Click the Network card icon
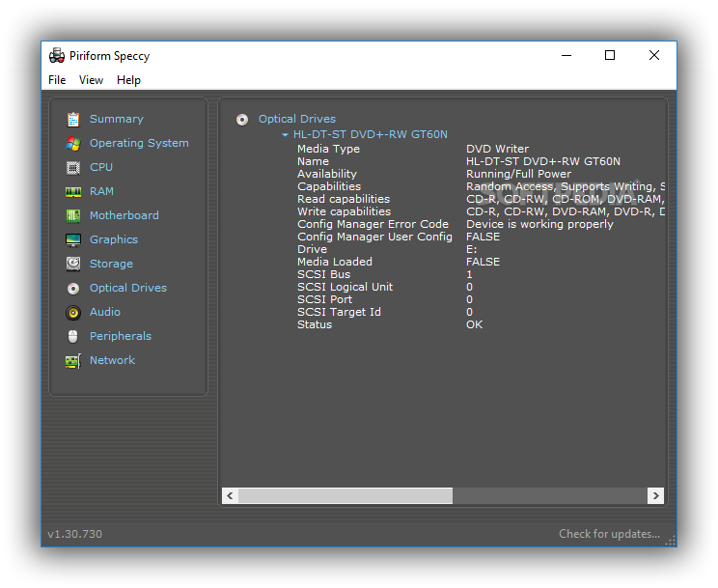This screenshot has width=718, height=588. (73, 361)
